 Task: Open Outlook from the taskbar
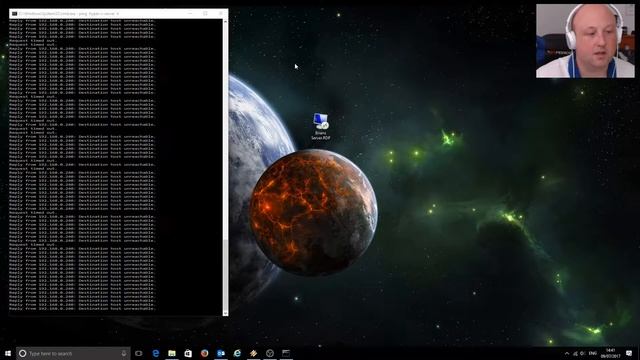[221, 353]
